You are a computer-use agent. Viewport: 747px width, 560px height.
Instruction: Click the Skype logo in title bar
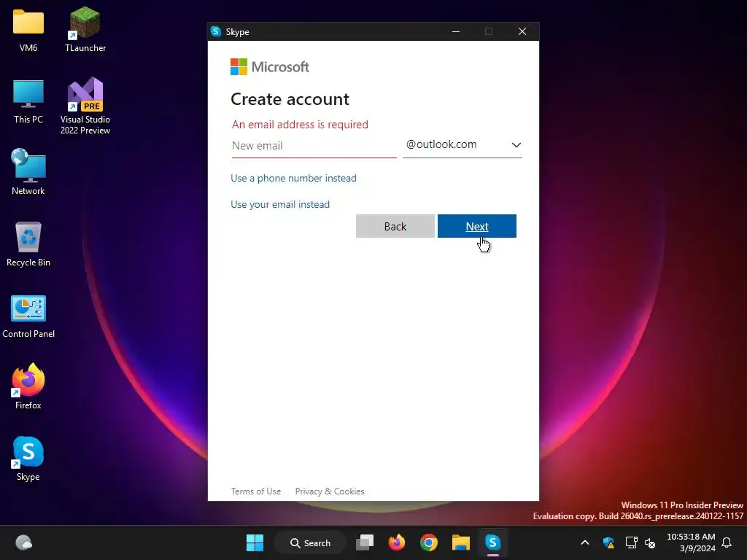216,31
